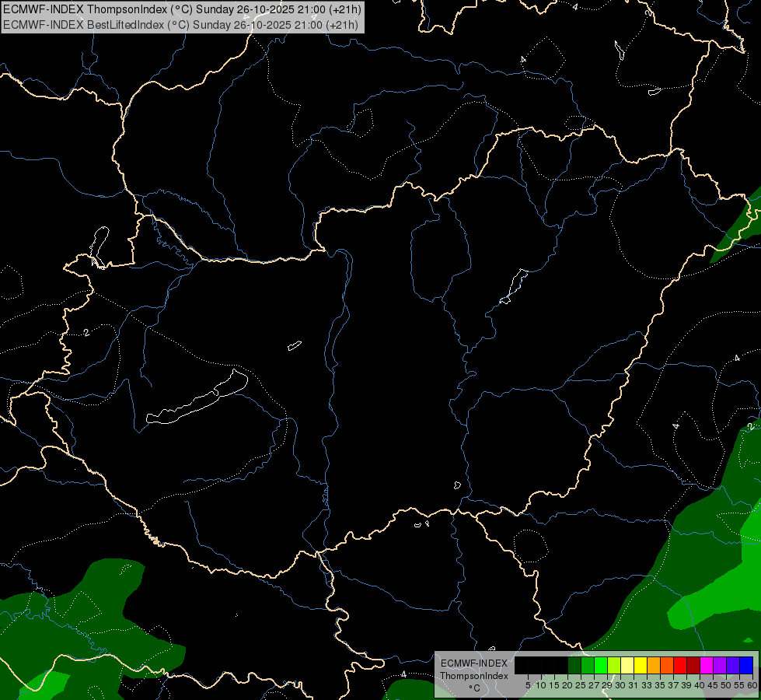Select the purple 45-50 legend swatch
The width and height of the screenshot is (761, 700).
click(720, 665)
